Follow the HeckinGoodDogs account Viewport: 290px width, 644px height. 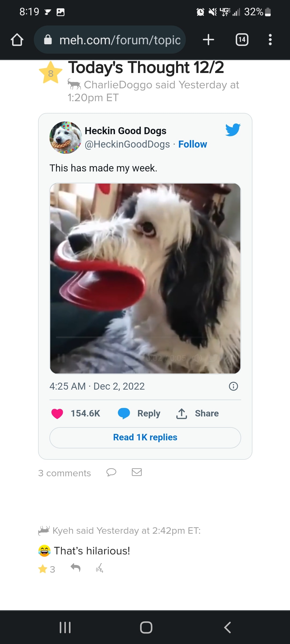[x=193, y=144]
